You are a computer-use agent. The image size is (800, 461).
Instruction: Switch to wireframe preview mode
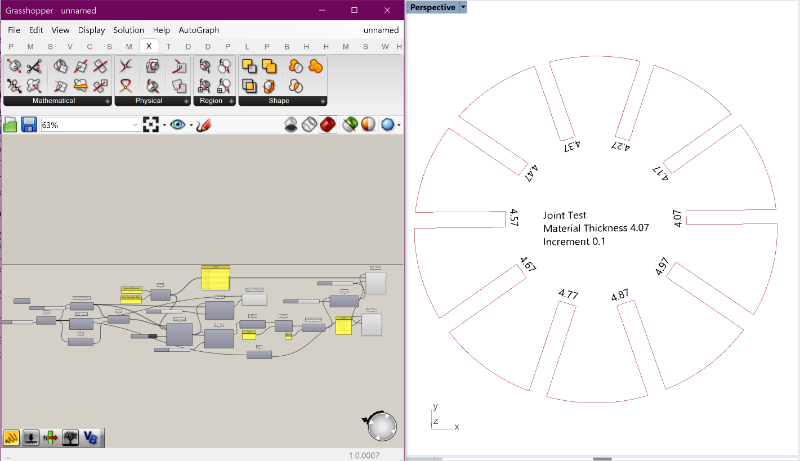(x=309, y=124)
